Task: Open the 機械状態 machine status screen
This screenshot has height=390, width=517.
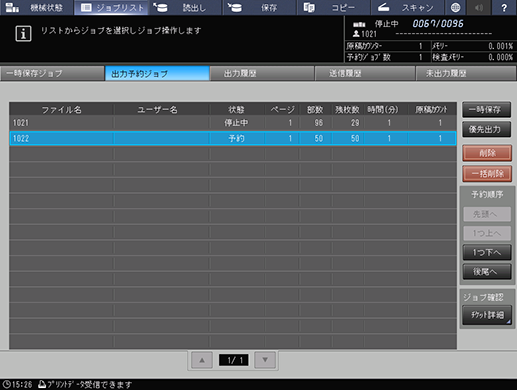Action: [x=36, y=7]
